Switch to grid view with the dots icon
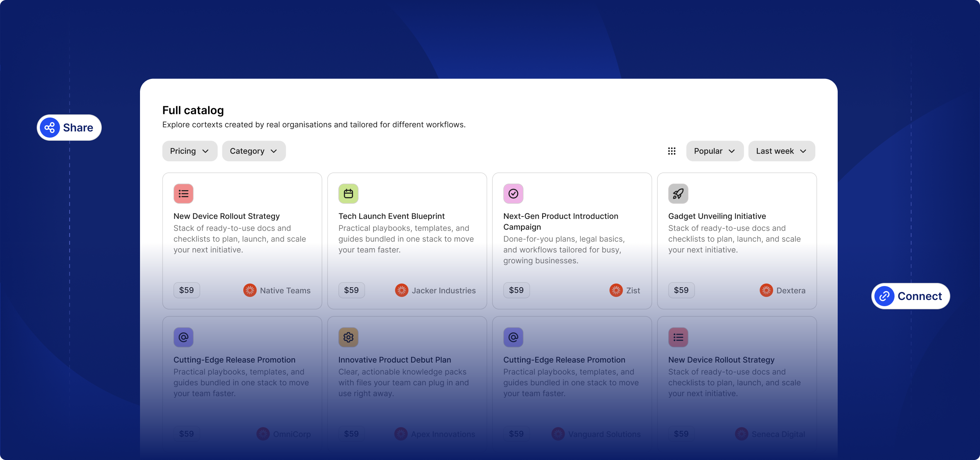Screen dimensions: 980x460 (x=672, y=151)
